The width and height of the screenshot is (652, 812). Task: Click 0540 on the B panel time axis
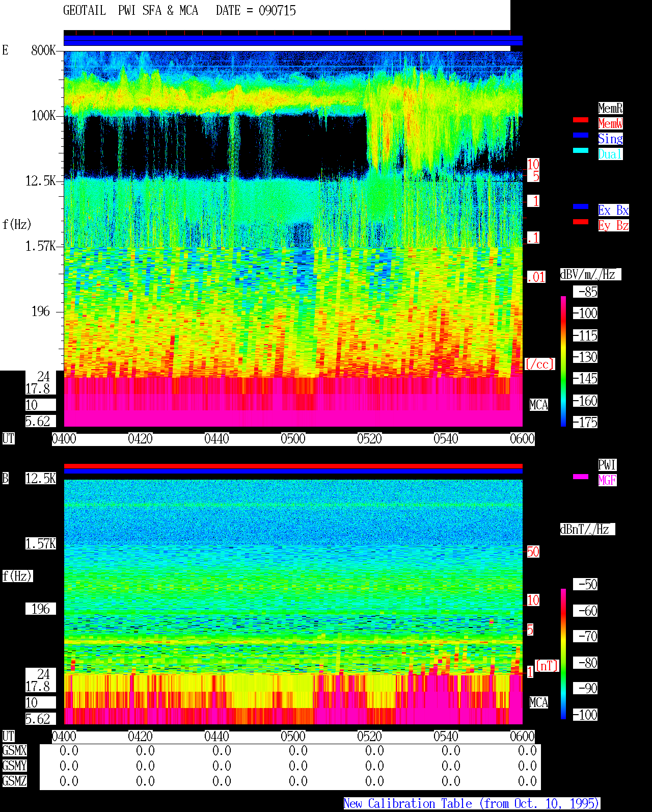point(446,737)
